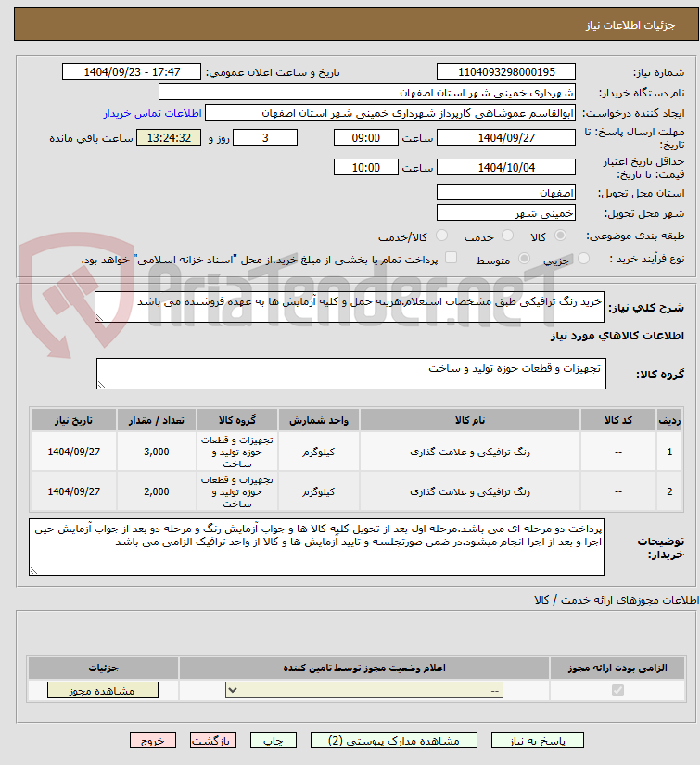
Task: Toggle the الزامی بودن ارائه مجوز checkbox
Action: [x=617, y=690]
